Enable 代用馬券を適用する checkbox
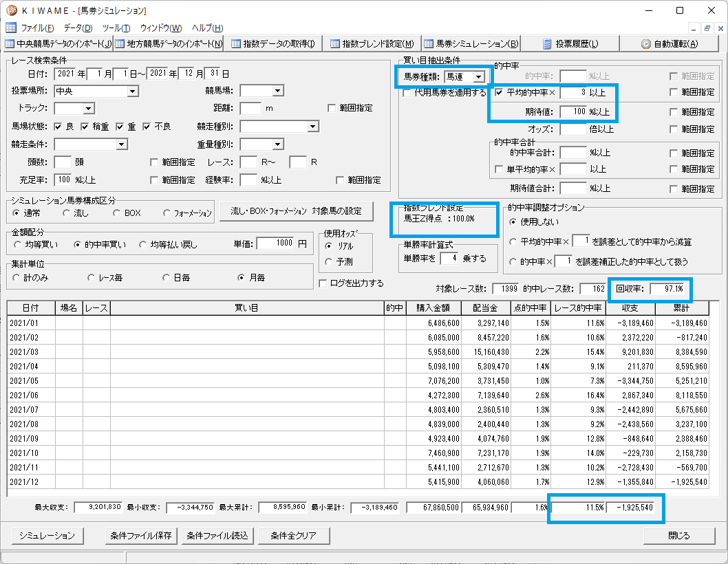 tap(407, 93)
